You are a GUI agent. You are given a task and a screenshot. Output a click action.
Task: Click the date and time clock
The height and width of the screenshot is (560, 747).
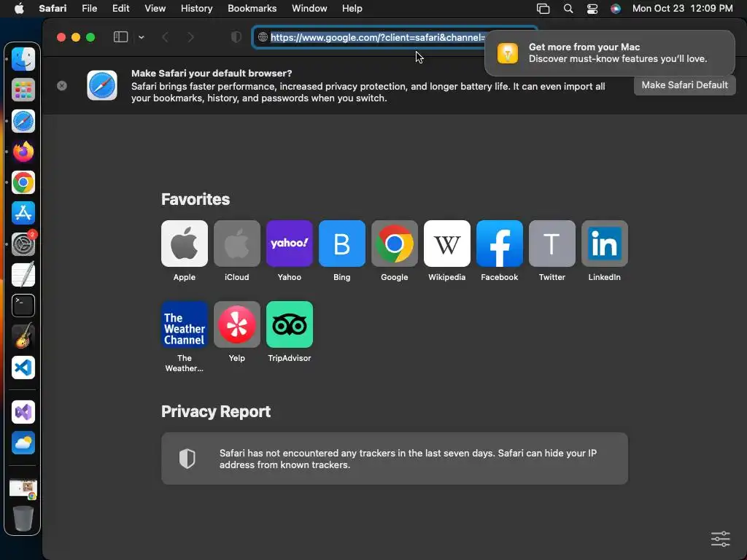coord(682,9)
